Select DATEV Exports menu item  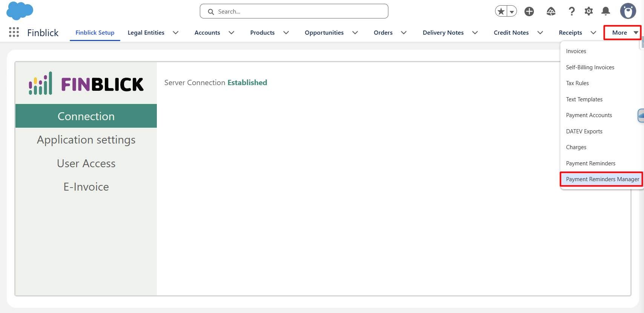coord(602,131)
